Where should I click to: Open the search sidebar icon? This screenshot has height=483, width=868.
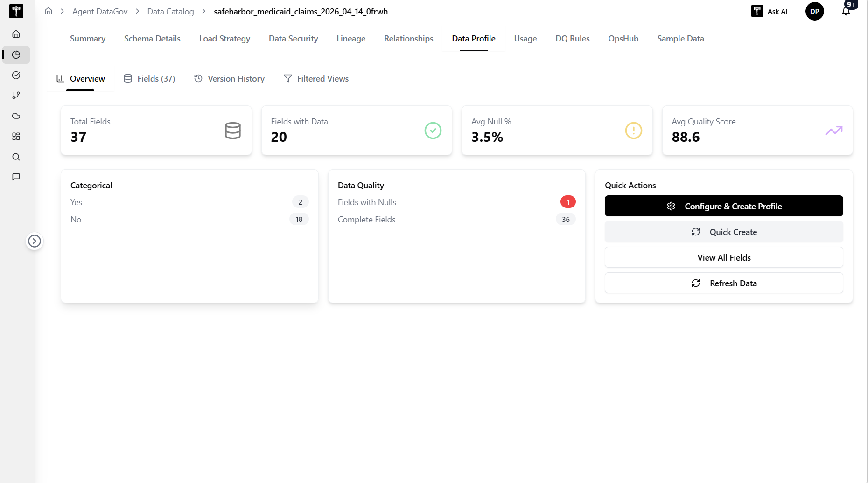click(16, 157)
